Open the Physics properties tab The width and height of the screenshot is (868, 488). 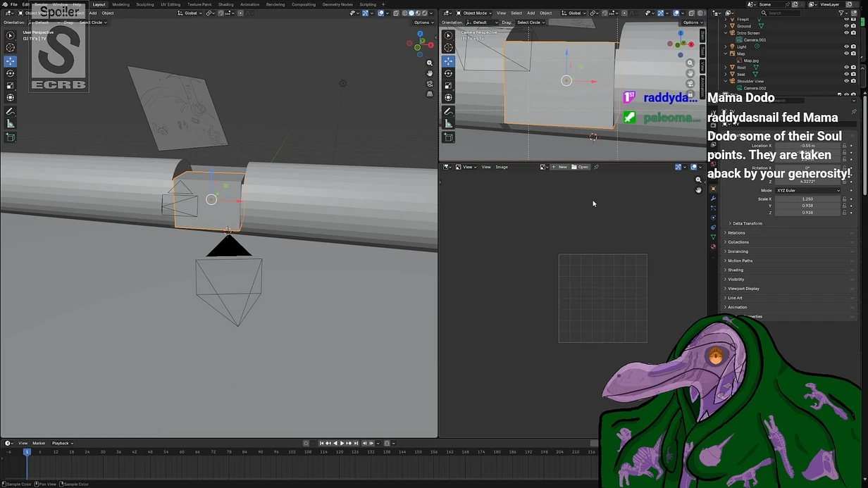713,218
